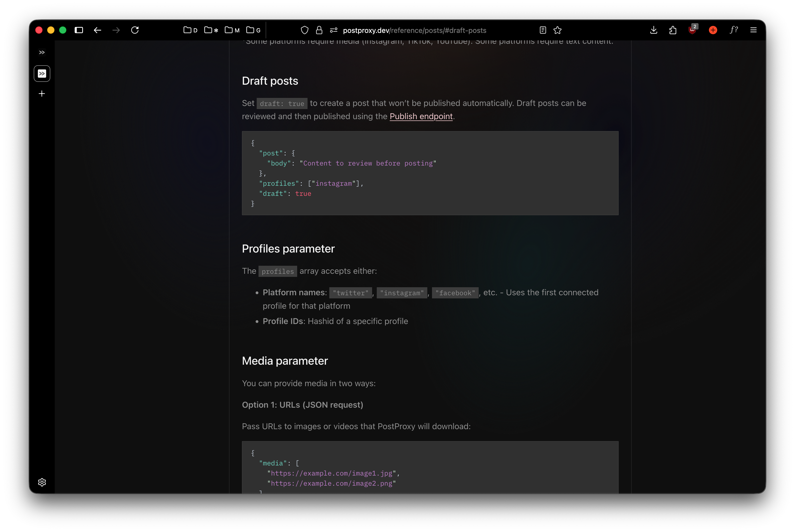Open the M bookmarks folder

(232, 30)
